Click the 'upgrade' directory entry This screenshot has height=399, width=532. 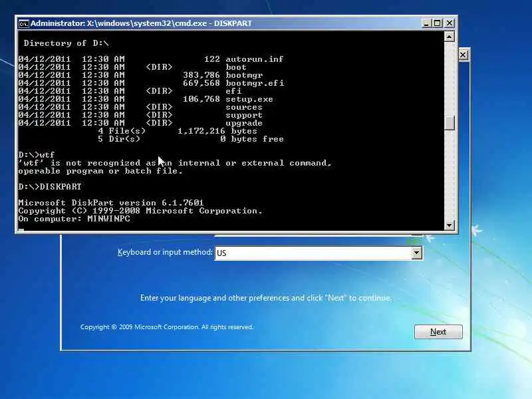point(244,123)
